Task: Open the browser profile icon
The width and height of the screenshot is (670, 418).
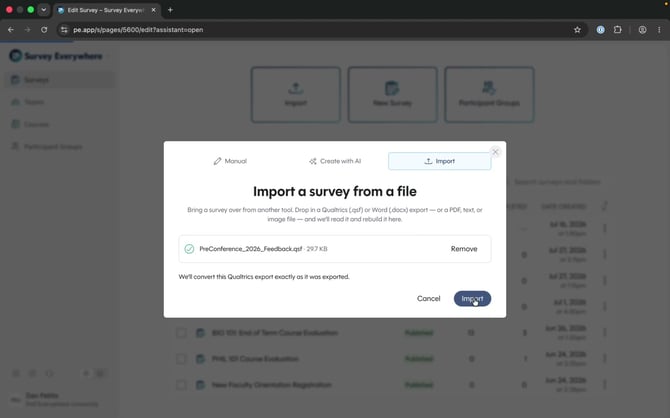Action: 642,29
